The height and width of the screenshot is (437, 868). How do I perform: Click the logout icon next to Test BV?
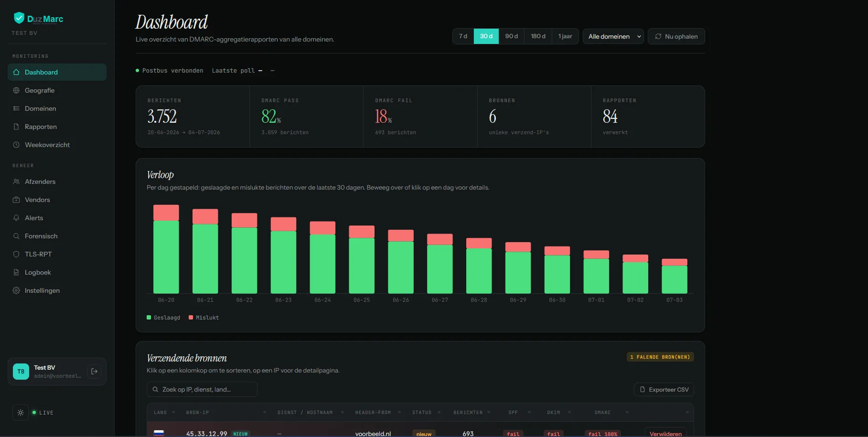[x=94, y=372]
